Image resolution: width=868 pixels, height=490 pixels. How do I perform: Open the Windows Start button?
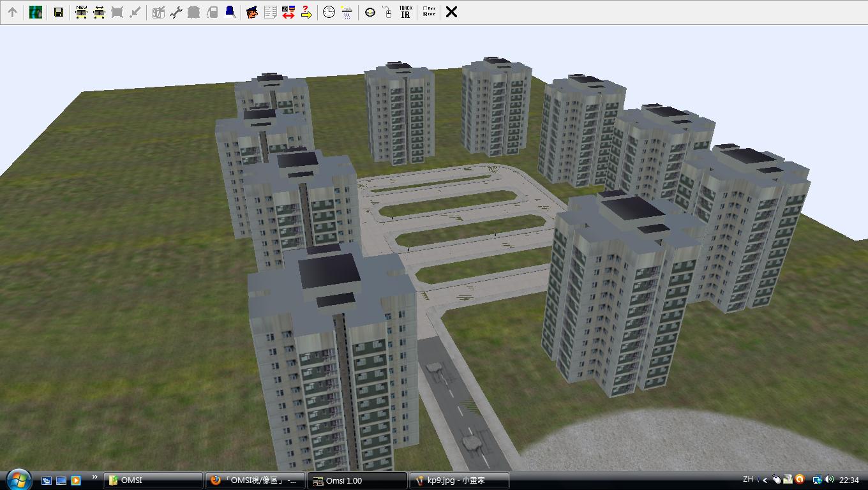[18, 479]
